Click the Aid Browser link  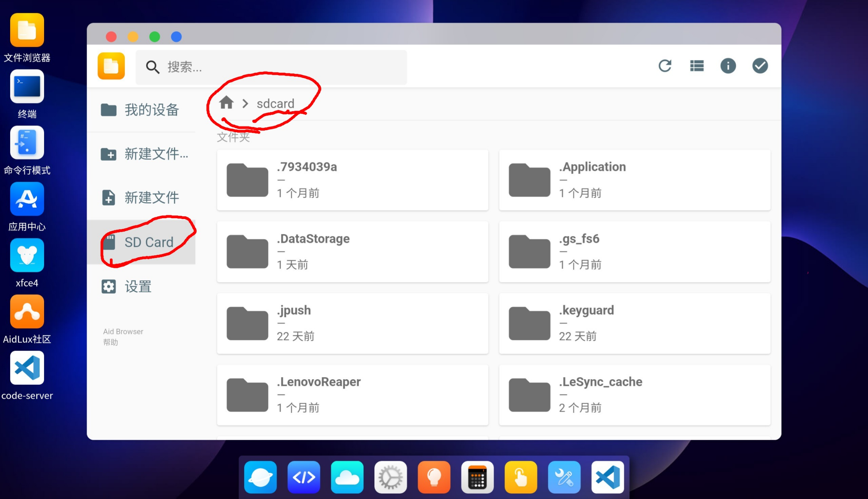123,331
